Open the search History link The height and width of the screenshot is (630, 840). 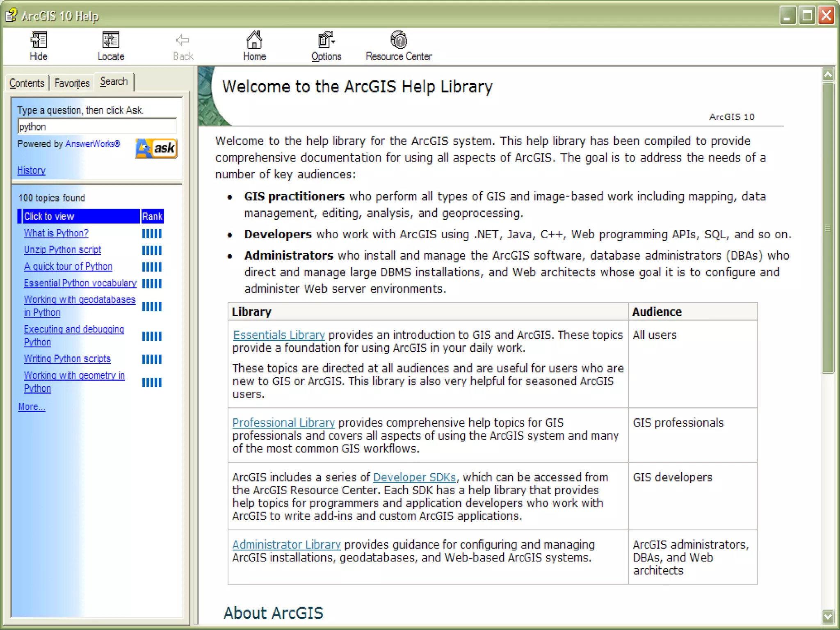[x=31, y=170]
